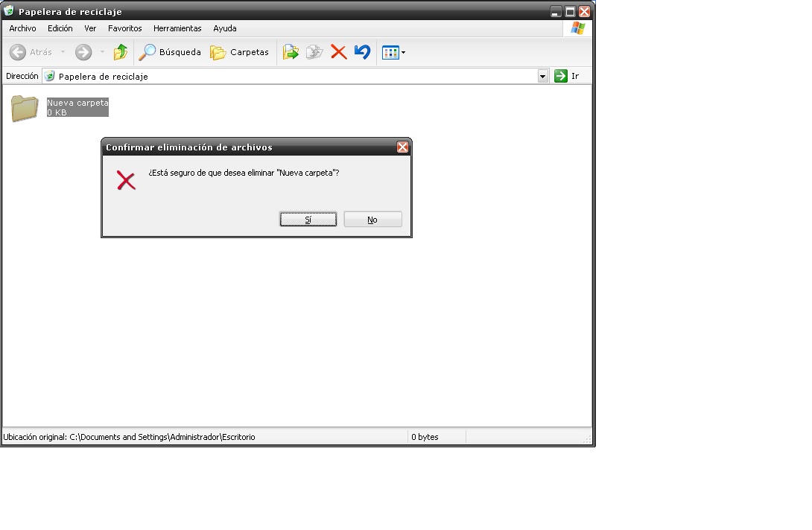Click the Windows flag logo
Viewport: 812px width, 530px height.
pos(577,28)
